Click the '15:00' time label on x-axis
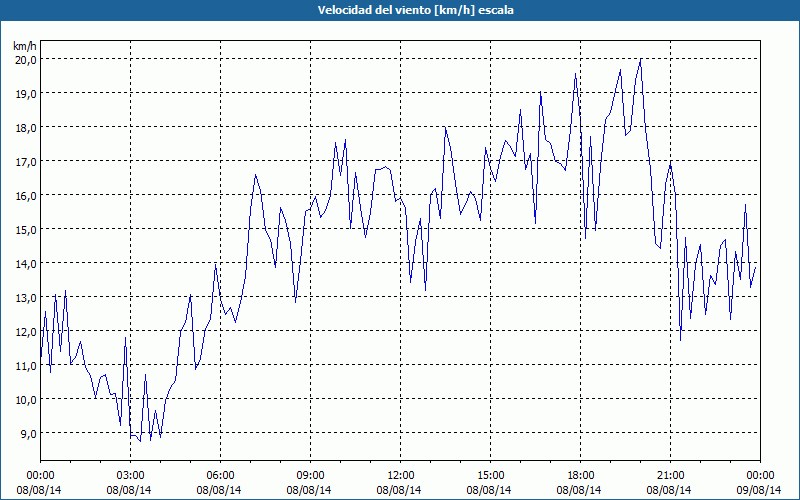 tap(490, 476)
